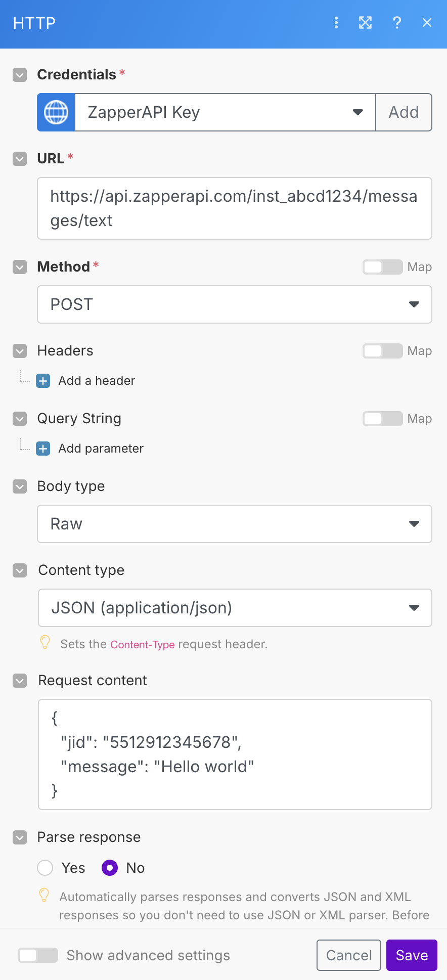Viewport: 447px width, 980px height.
Task: Click the plus icon next to Add a header
Action: [x=43, y=381]
